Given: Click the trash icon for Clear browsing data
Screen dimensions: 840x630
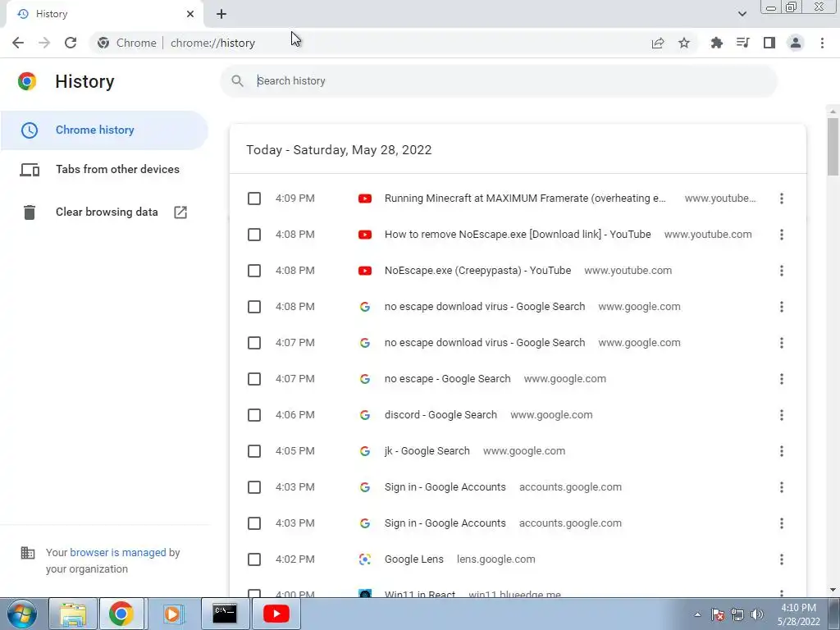Looking at the screenshot, I should coord(30,212).
